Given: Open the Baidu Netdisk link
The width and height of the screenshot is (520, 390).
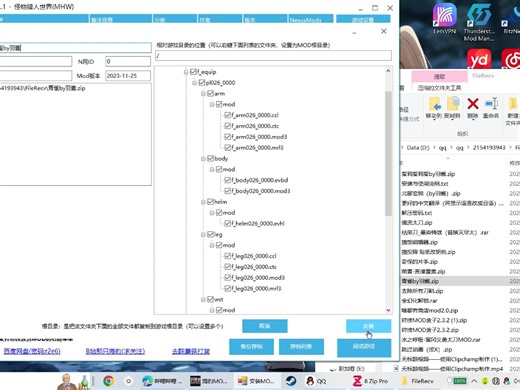Looking at the screenshot, I should pyautogui.click(x=32, y=351).
